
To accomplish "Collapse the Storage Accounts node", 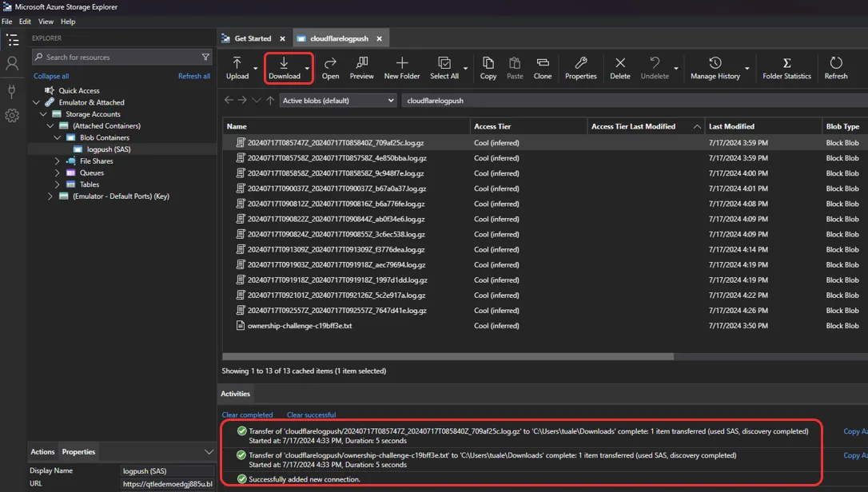I will pos(43,114).
